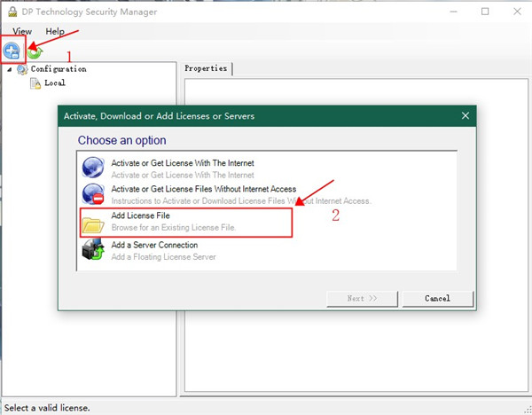Open the Help menu
Viewport: 532px width, 415px height.
pyautogui.click(x=55, y=32)
